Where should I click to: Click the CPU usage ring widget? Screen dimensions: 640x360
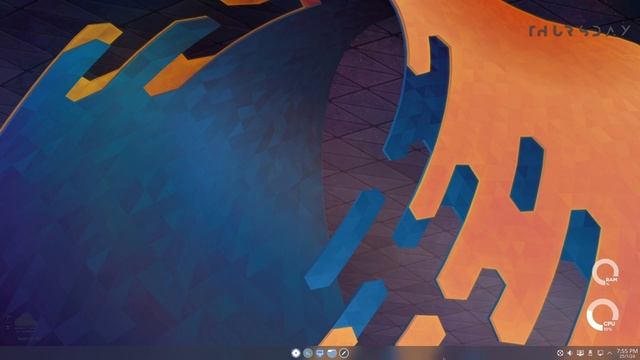pyautogui.click(x=603, y=315)
